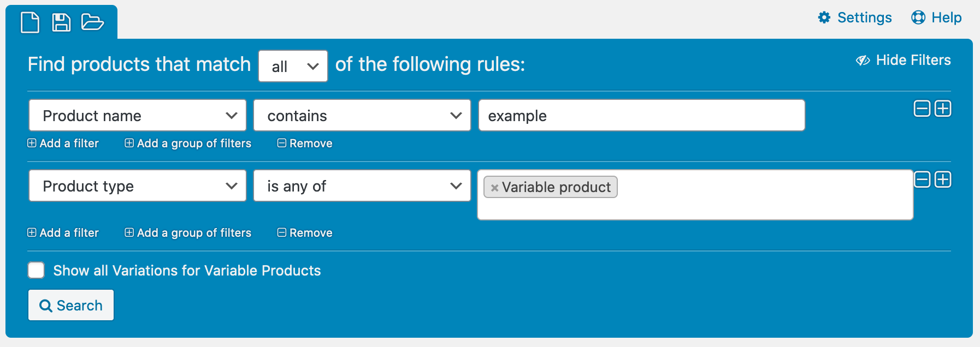
Task: Click minus icon on Product name row
Action: 922,109
